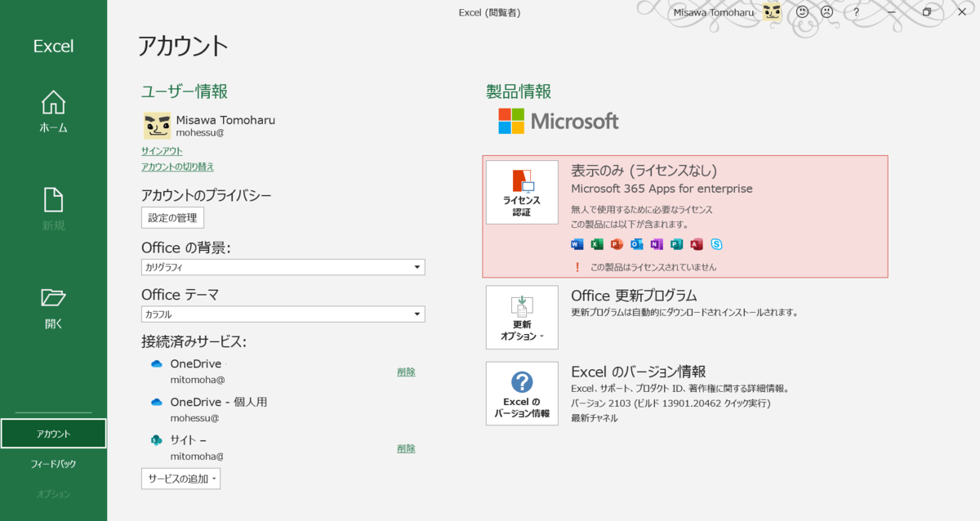Click the OneNote app icon in the product list
This screenshot has width=980, height=521.
[x=657, y=244]
